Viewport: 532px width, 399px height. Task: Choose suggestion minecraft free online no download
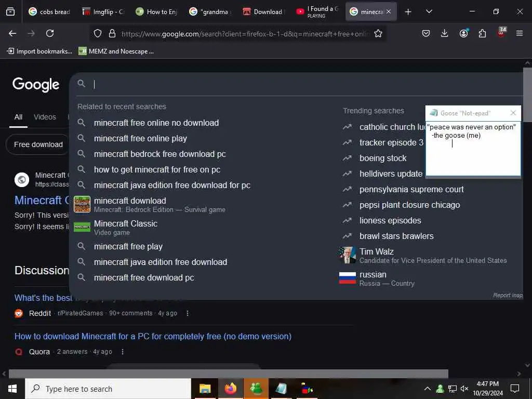[156, 123]
